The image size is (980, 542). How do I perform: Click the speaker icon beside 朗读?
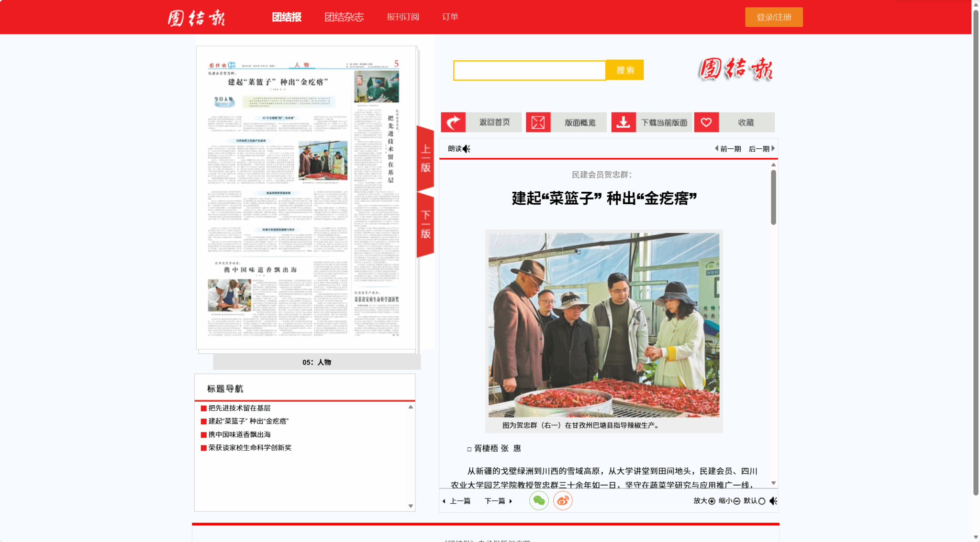(x=467, y=149)
